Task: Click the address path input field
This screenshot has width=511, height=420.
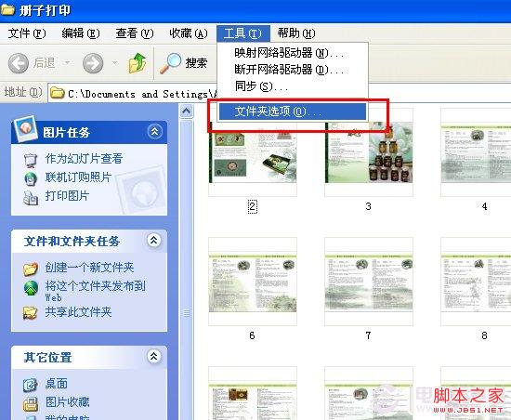Action: click(133, 93)
